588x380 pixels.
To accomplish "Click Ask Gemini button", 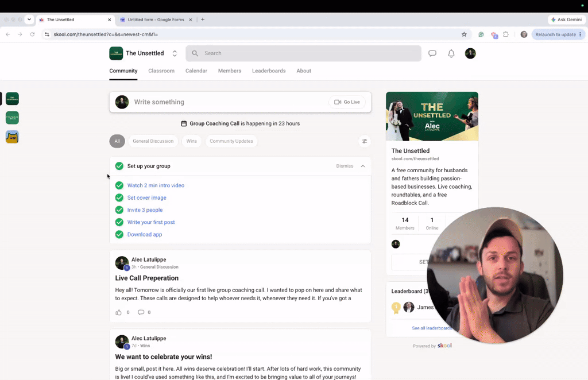I will point(566,20).
